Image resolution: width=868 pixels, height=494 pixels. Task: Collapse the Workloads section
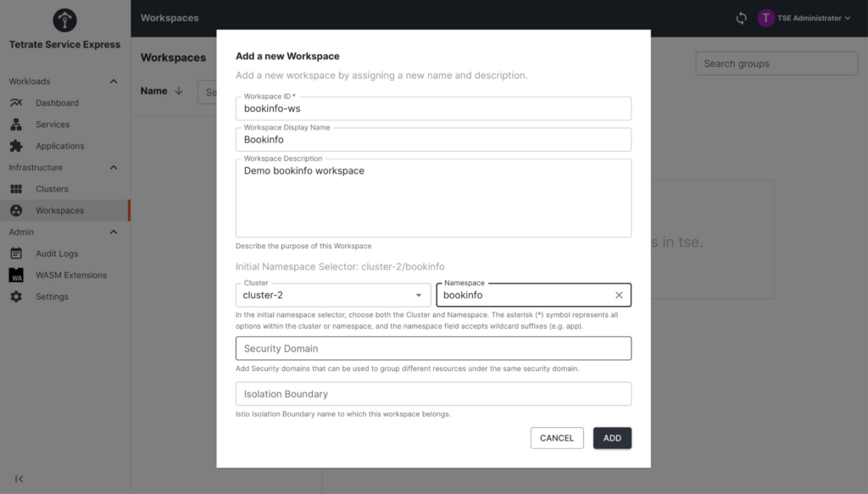click(114, 81)
